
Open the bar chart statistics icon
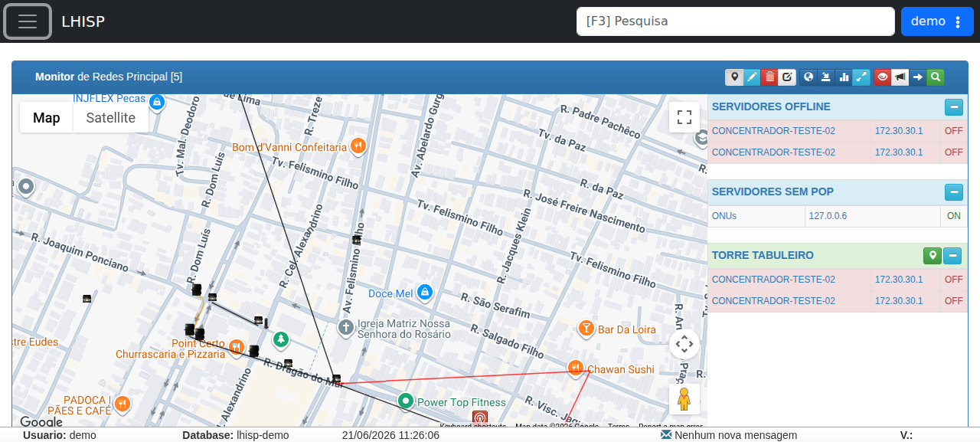click(844, 77)
